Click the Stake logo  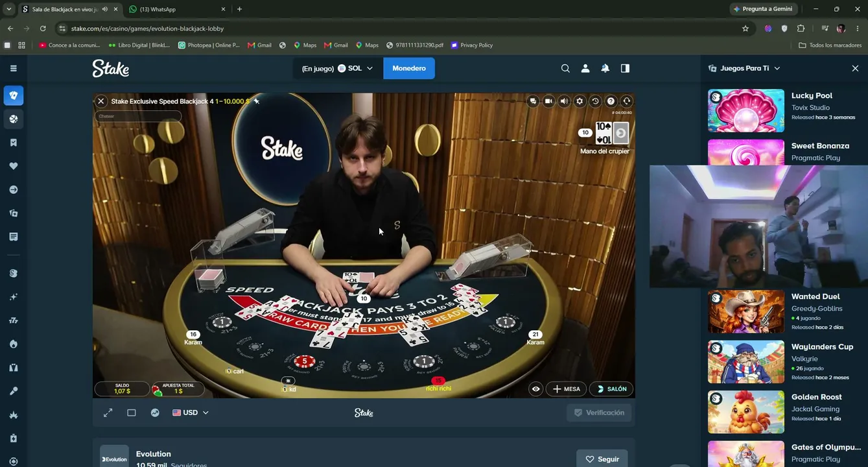point(111,68)
